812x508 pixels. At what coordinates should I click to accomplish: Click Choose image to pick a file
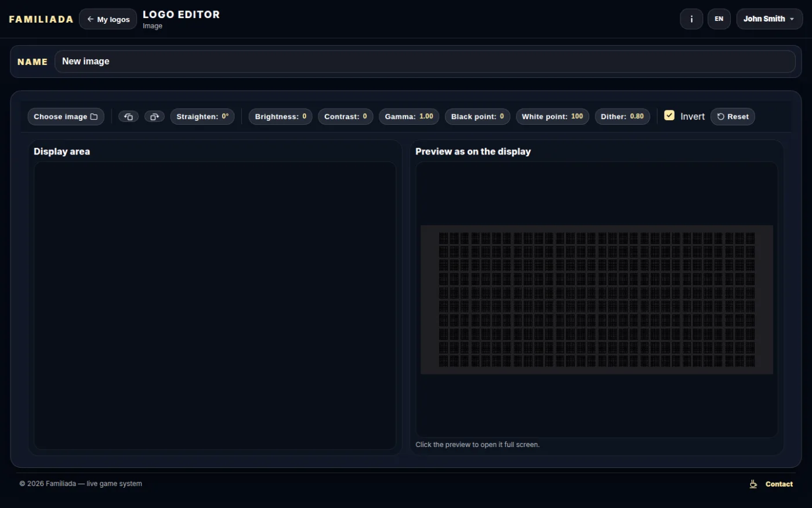click(x=66, y=117)
